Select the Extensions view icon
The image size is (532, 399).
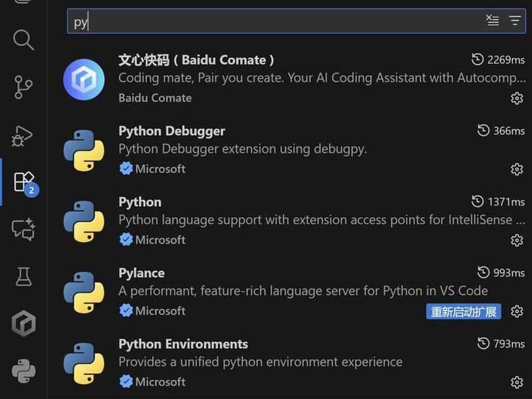25,182
